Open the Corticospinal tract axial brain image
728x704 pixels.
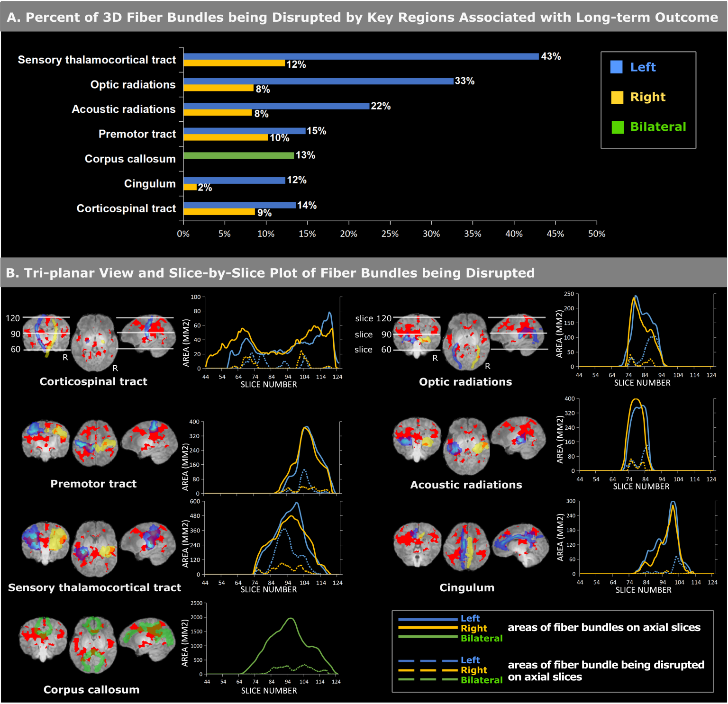(x=97, y=342)
